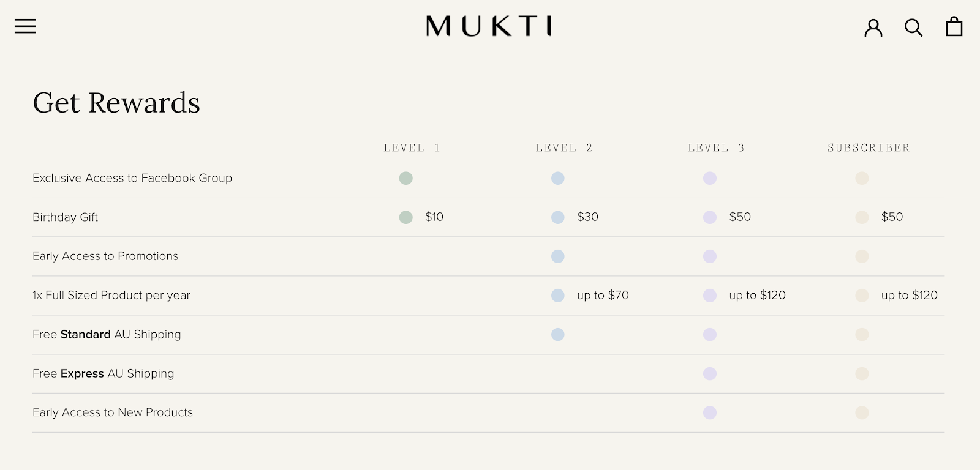The height and width of the screenshot is (470, 980).
Task: Open the LEVEL 2 tier details
Action: pos(563,147)
